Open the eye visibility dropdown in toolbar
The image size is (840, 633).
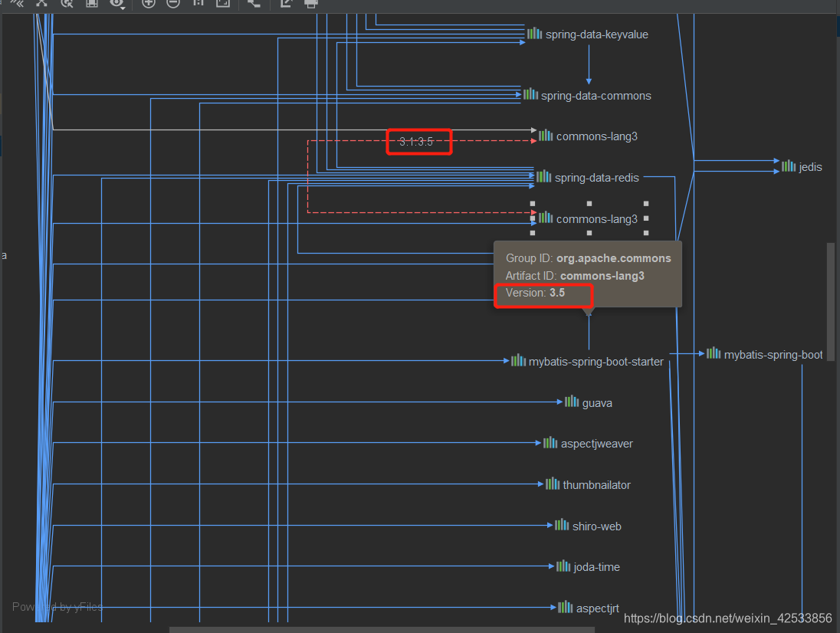[117, 4]
